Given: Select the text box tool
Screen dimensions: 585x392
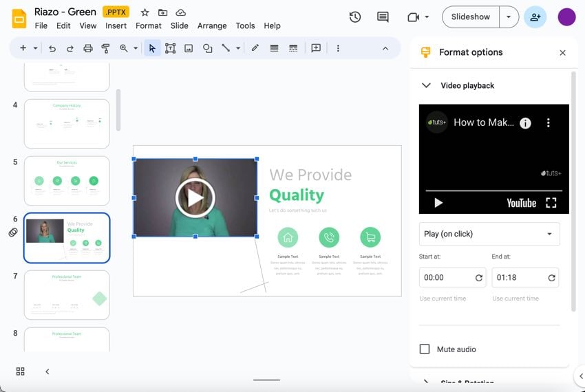Looking at the screenshot, I should pos(170,48).
